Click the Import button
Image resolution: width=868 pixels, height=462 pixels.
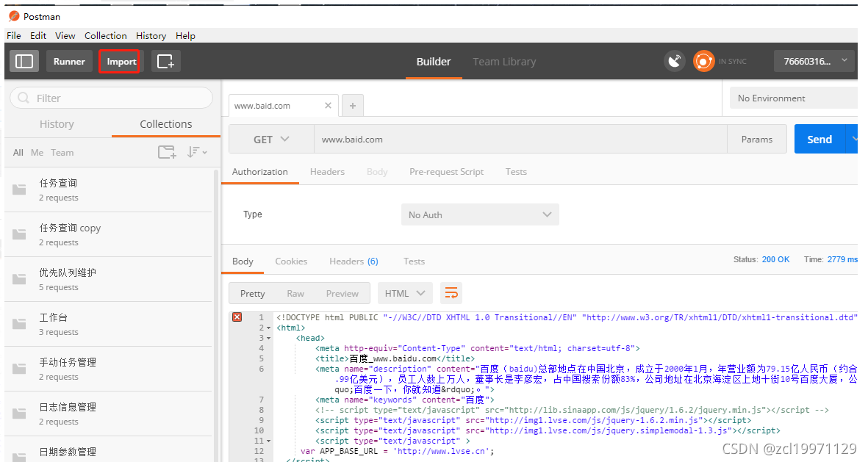click(x=121, y=62)
